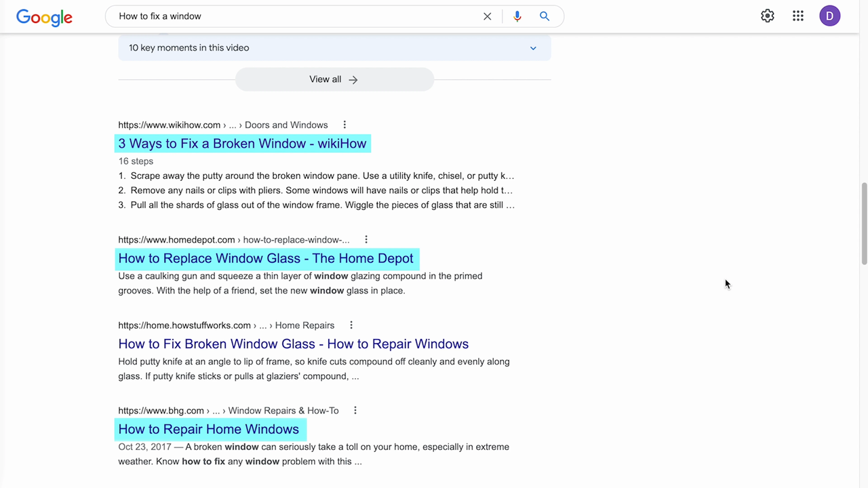Viewport: 868px width, 488px height.
Task: Click the magnifying glass search icon
Action: coord(545,16)
